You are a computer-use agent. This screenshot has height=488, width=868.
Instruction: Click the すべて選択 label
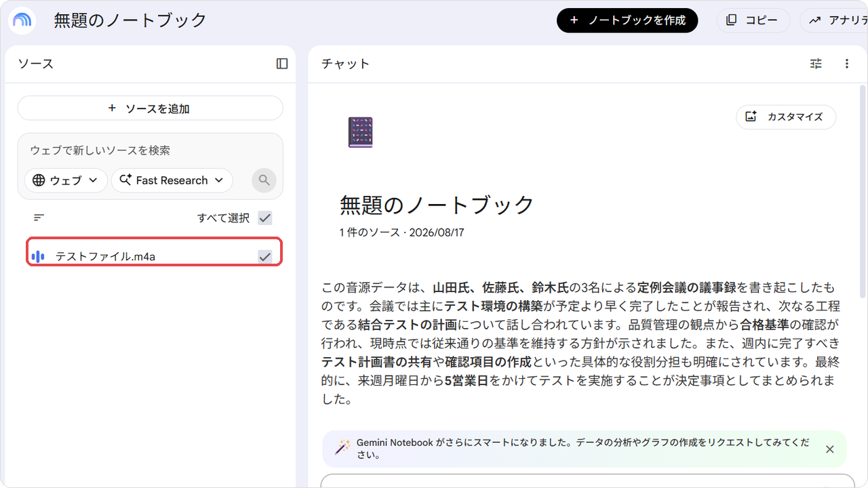pos(223,218)
